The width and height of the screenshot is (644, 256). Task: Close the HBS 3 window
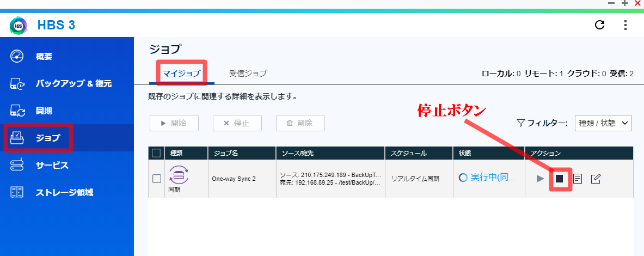click(637, 3)
